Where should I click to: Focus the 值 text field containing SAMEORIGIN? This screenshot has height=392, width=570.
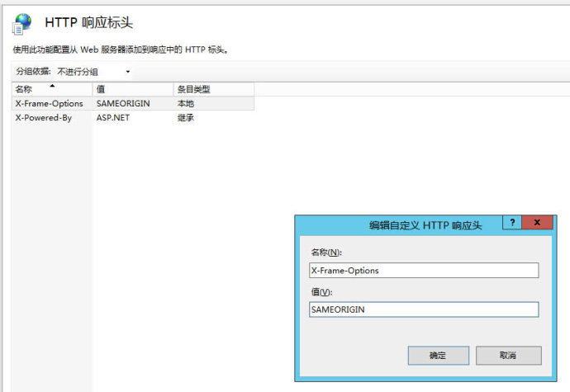[423, 309]
